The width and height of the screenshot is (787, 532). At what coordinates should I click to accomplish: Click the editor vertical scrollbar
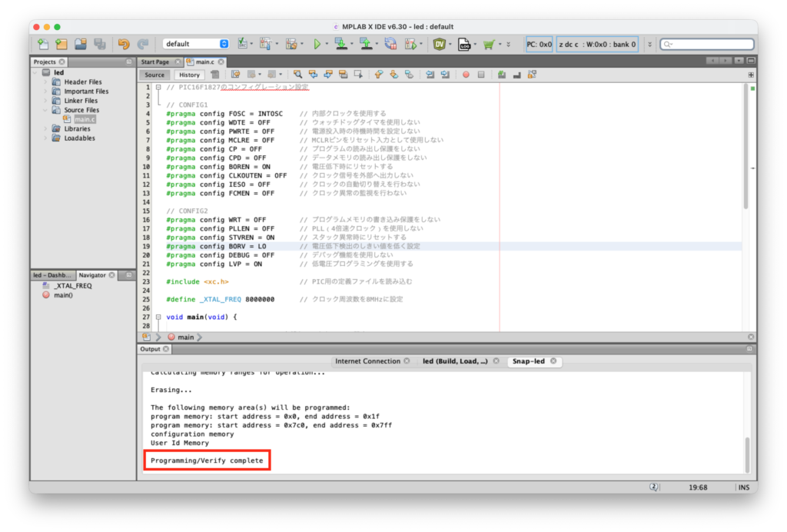click(x=745, y=147)
